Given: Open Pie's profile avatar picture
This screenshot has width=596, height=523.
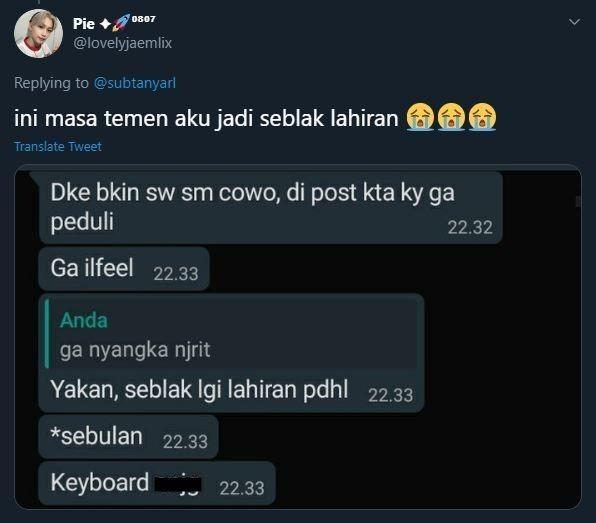Looking at the screenshot, I should (38, 33).
